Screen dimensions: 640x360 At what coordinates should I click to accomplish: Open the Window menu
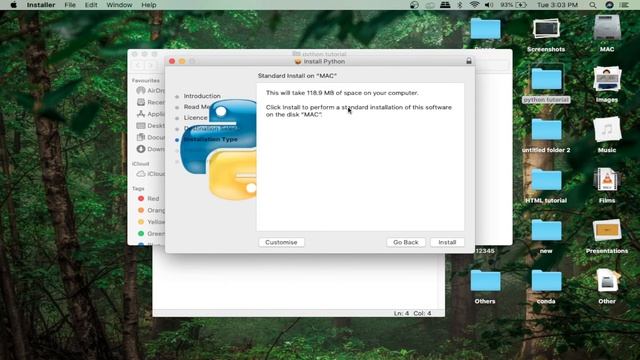point(119,5)
